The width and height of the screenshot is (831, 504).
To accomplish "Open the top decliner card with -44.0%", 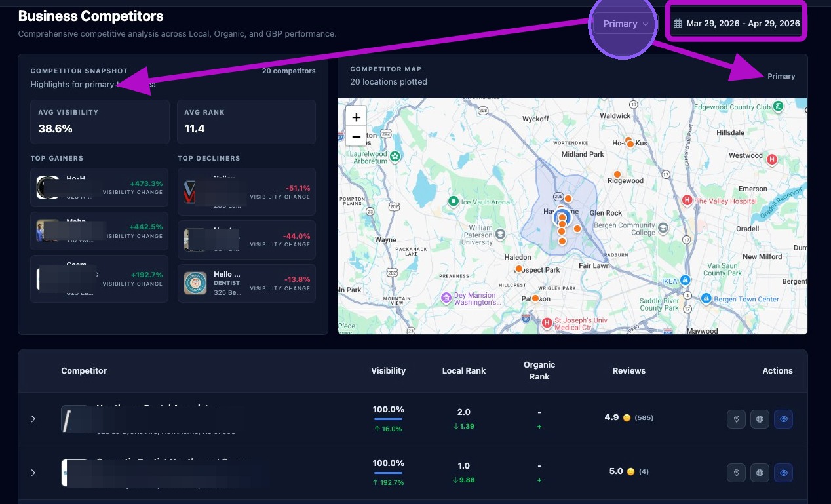I will [246, 240].
